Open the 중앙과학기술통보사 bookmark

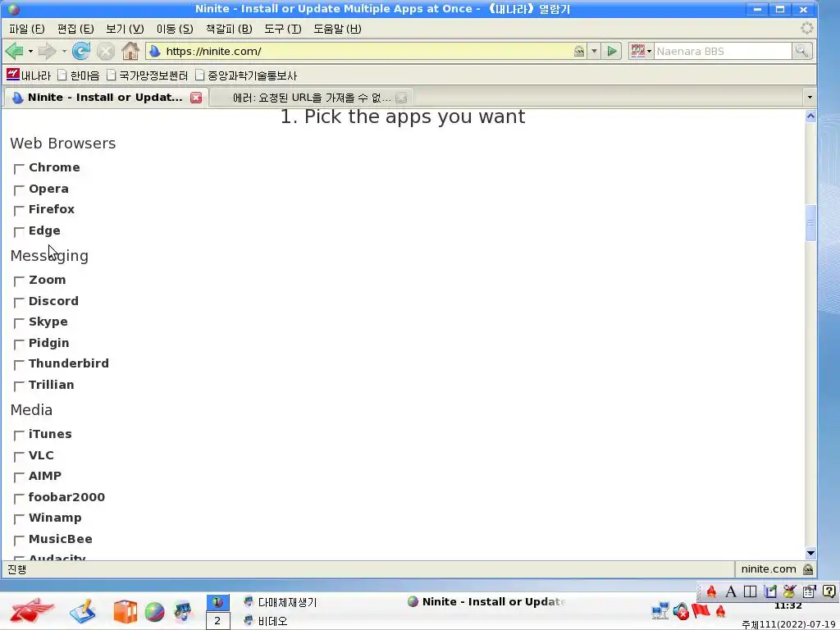tap(246, 75)
